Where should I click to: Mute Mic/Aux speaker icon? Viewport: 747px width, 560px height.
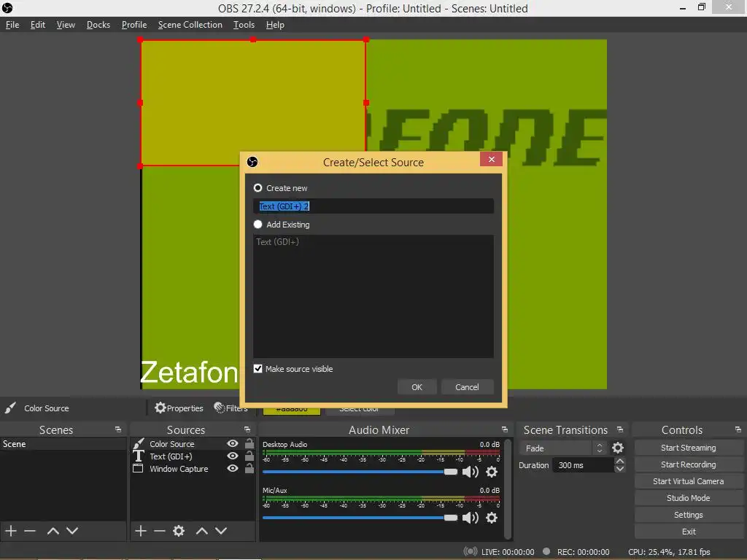471,518
